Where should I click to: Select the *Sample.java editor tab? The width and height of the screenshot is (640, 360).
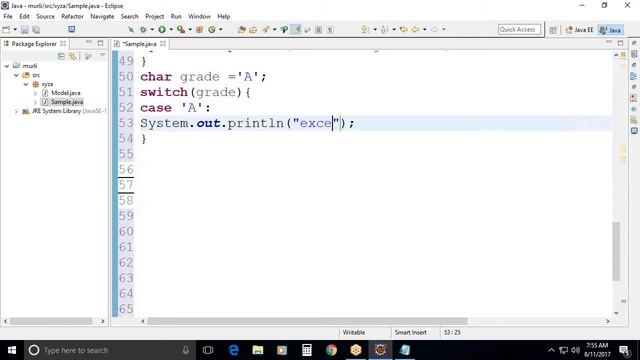click(139, 44)
